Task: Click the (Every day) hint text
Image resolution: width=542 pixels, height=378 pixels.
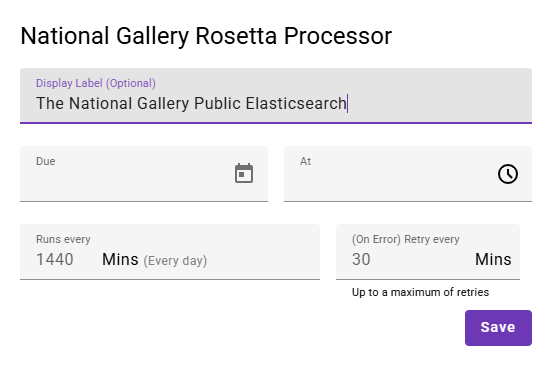Action: [x=175, y=261]
